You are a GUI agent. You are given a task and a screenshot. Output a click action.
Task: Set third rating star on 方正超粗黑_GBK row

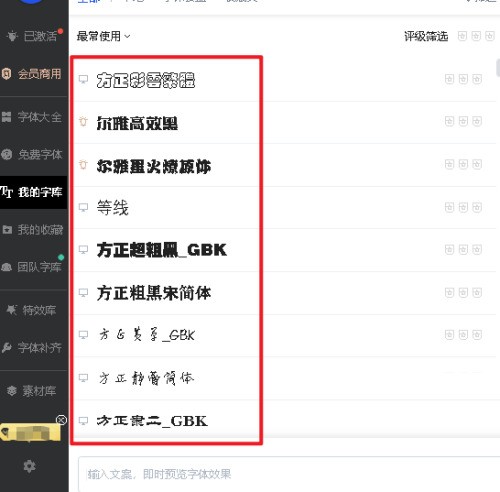pos(477,249)
